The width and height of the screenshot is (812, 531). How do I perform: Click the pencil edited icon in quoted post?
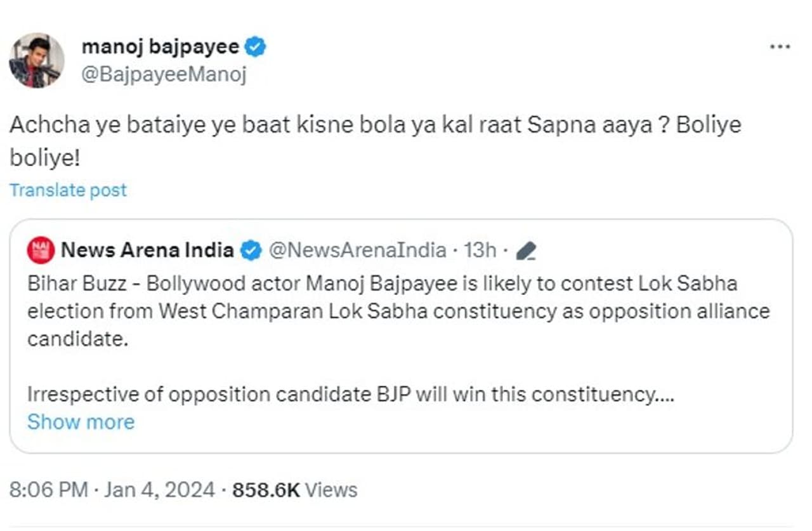[526, 252]
